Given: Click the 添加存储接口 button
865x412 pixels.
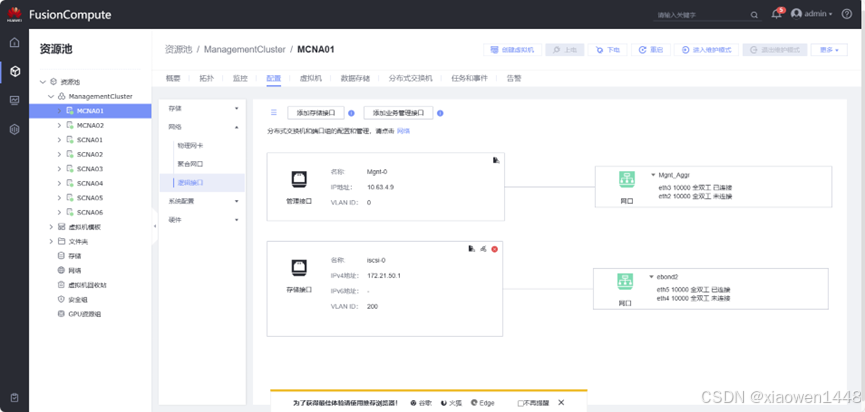Looking at the screenshot, I should 316,113.
